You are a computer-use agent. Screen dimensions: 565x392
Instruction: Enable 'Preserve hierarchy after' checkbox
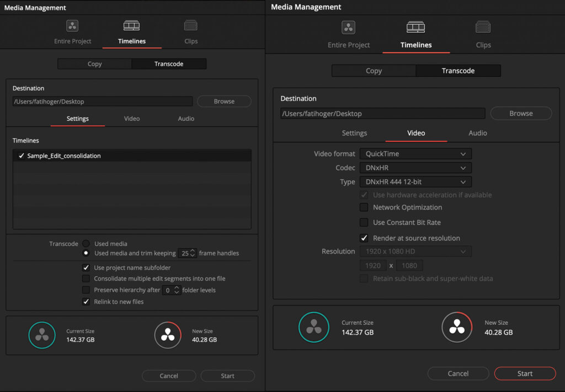pos(86,290)
